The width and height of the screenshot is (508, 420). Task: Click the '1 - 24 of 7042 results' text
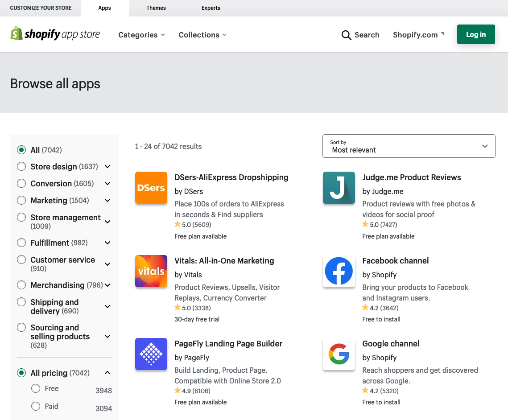click(x=168, y=146)
